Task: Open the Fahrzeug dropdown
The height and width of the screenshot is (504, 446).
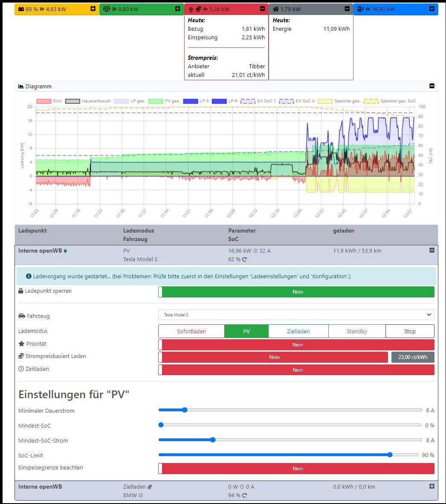Action: (296, 315)
